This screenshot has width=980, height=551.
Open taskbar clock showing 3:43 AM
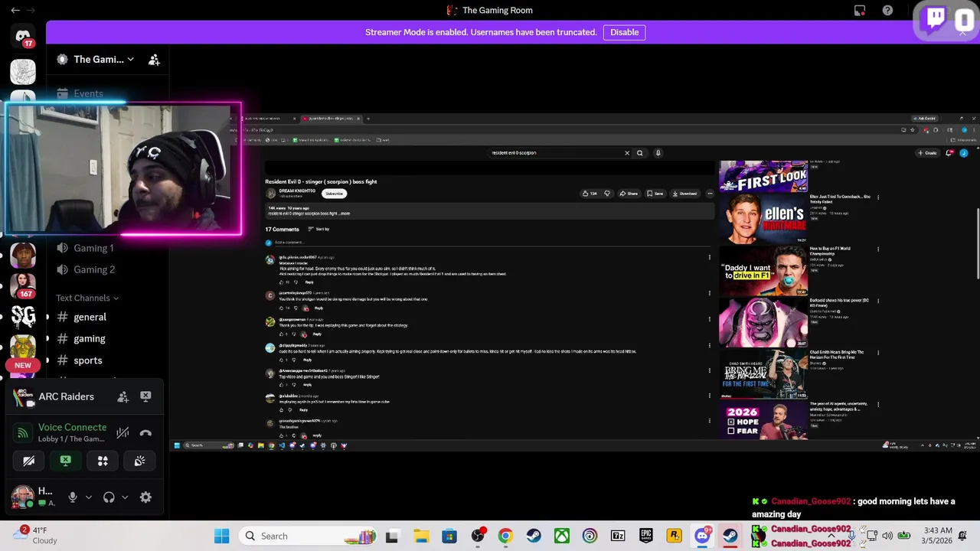(938, 535)
